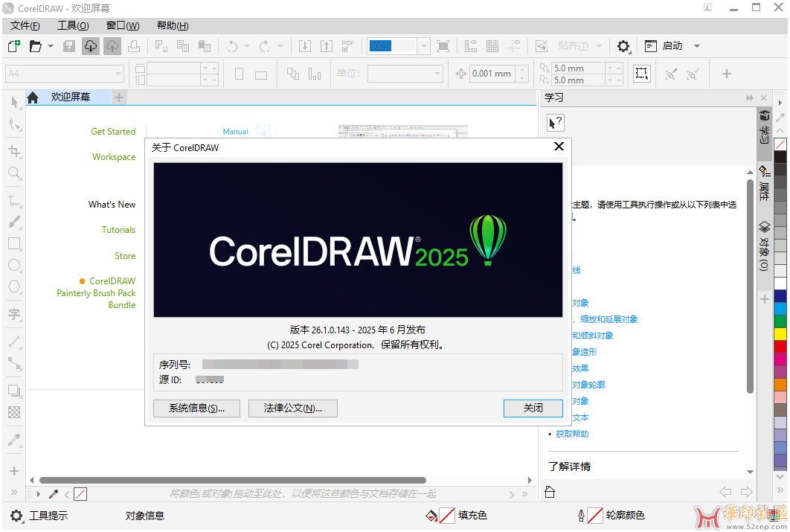This screenshot has width=790, height=532.
Task: Pick the red palette swatch
Action: pos(780,346)
